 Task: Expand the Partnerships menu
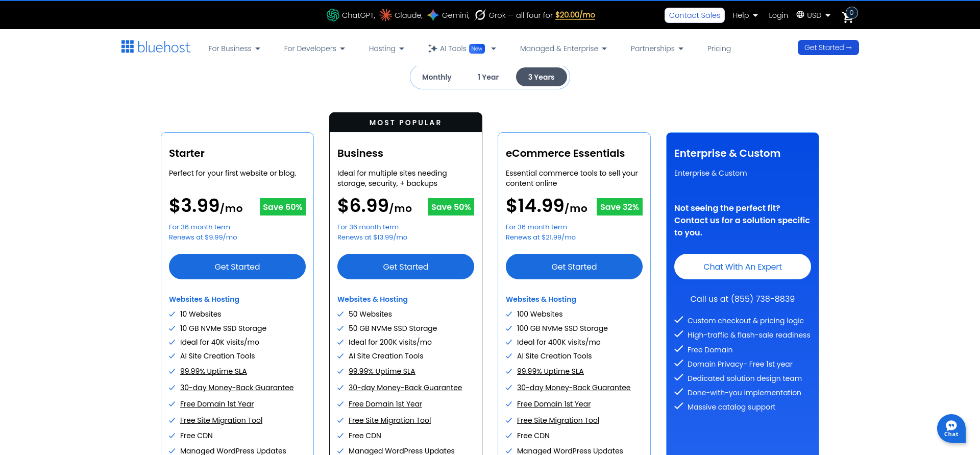click(x=657, y=49)
